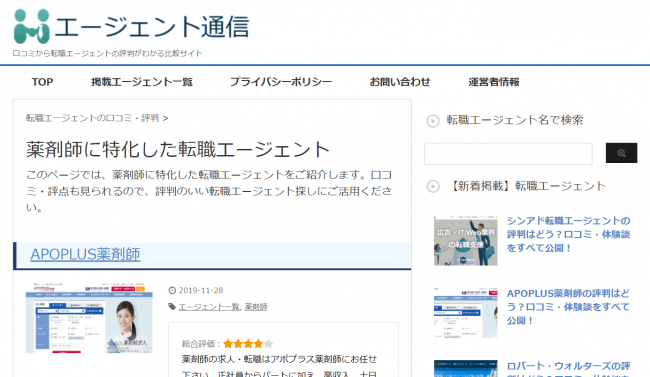Read シンアド転職エージェントの評判 sidebar article

[568, 234]
